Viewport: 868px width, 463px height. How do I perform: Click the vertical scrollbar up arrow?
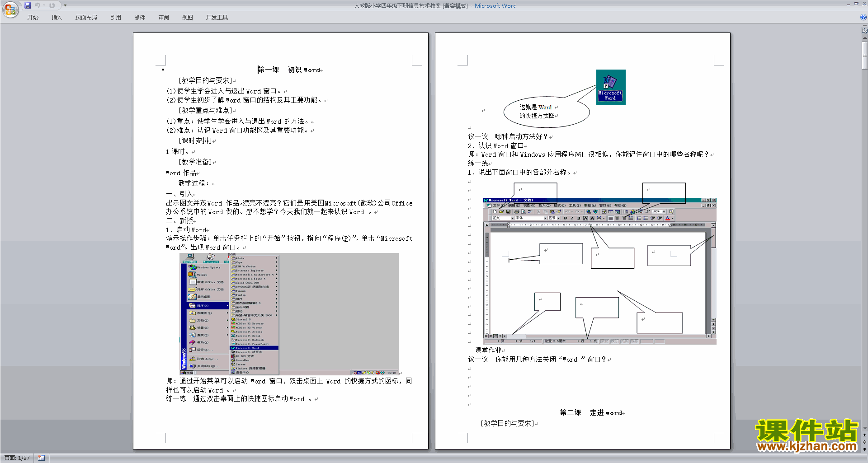pos(865,39)
